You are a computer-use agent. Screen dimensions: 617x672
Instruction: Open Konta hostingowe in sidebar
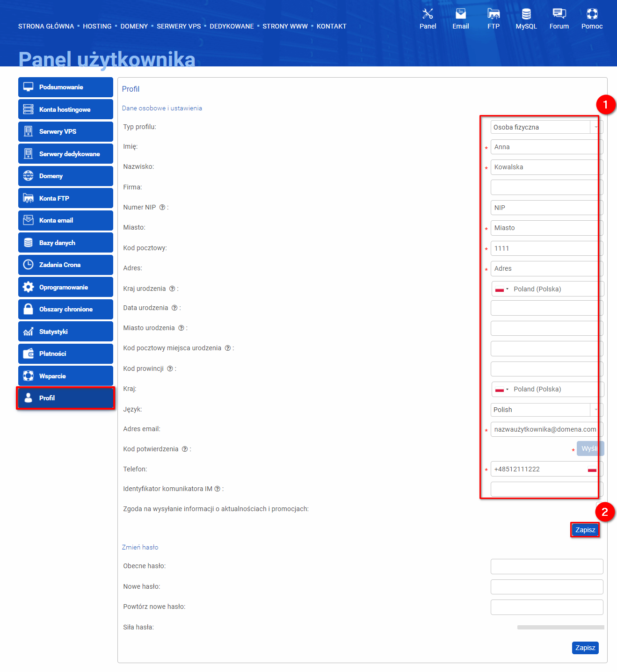(65, 109)
